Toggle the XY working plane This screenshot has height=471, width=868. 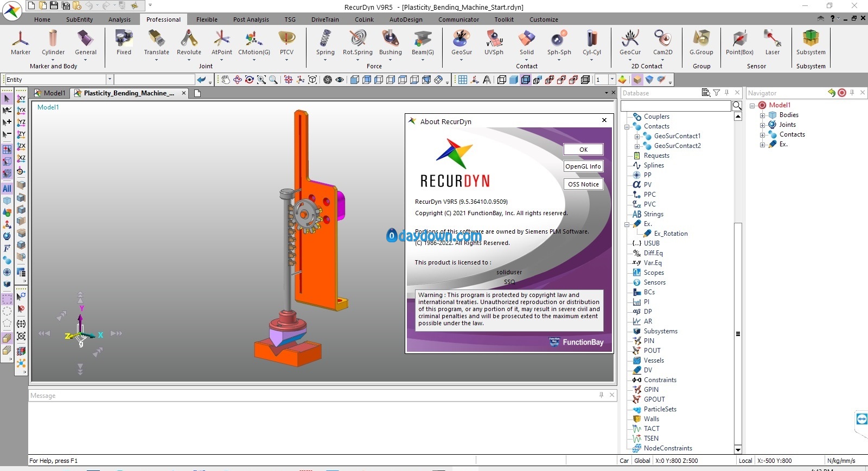tap(21, 99)
